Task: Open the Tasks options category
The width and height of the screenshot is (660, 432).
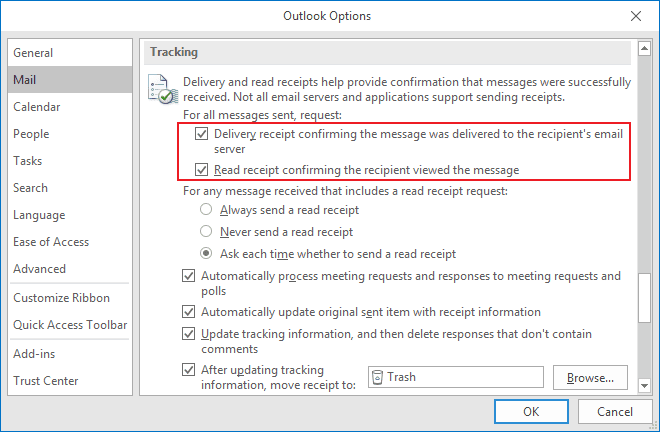Action: (x=70, y=160)
